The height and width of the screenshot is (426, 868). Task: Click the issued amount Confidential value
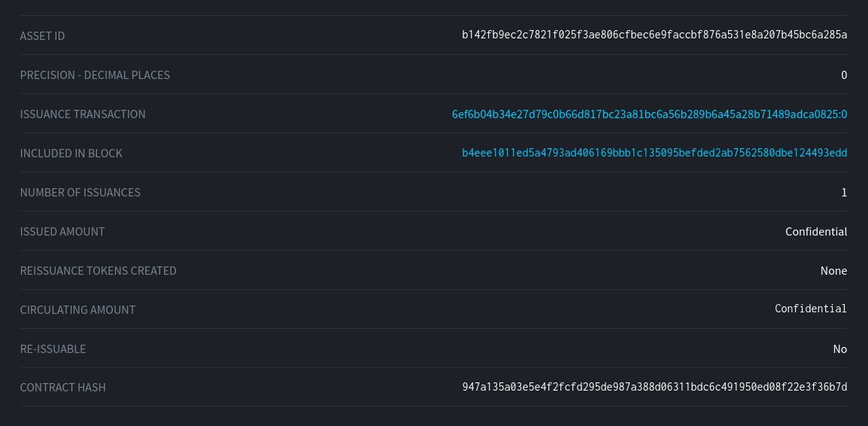[x=816, y=232]
